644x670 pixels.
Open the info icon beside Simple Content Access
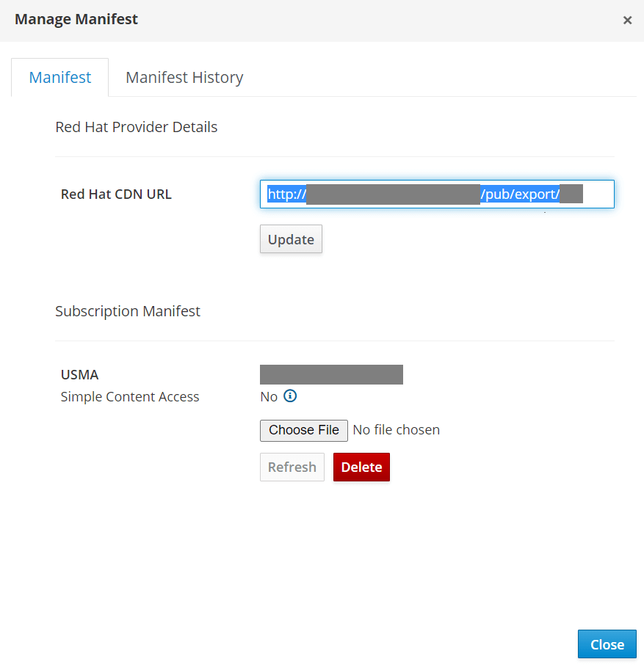(x=290, y=396)
